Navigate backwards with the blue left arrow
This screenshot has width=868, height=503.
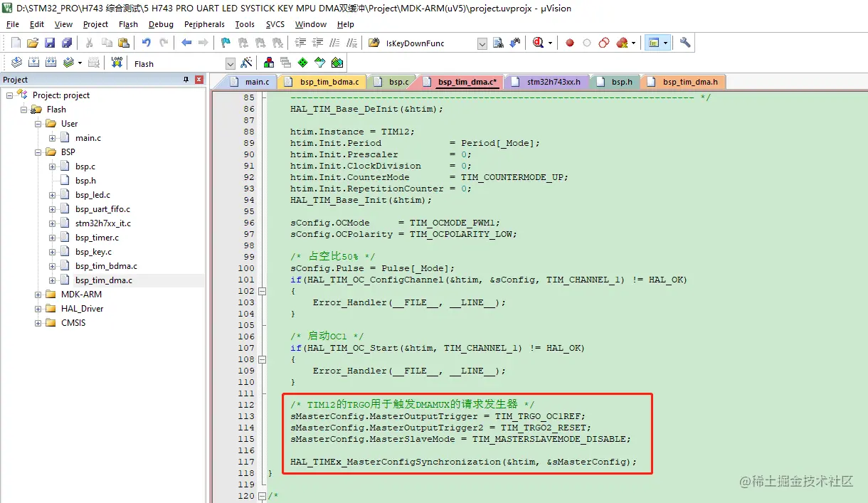pos(186,43)
